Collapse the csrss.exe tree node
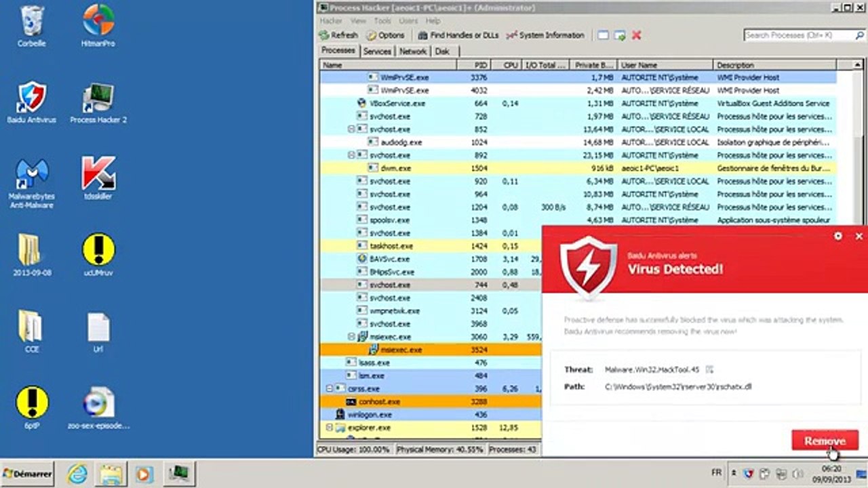868x488 pixels. click(x=330, y=389)
